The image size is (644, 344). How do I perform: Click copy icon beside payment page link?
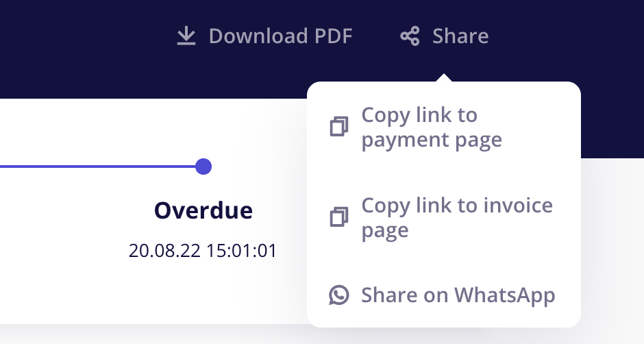pyautogui.click(x=339, y=126)
